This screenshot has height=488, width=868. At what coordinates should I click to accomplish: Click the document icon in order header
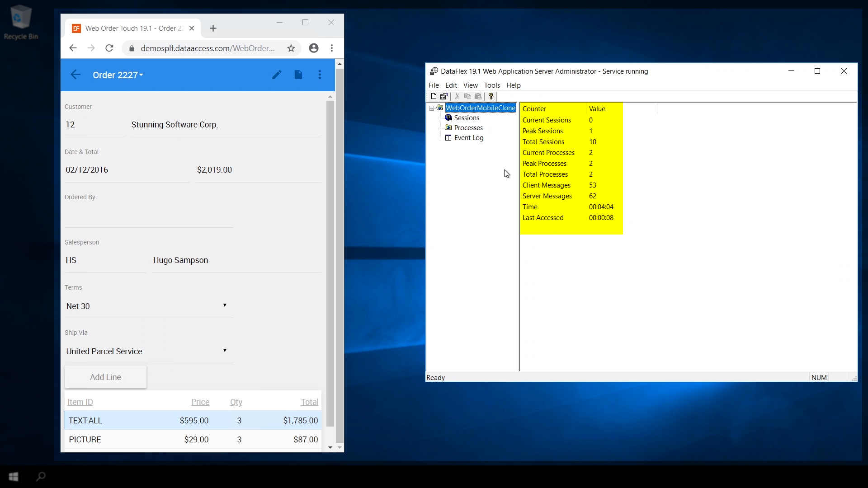298,75
